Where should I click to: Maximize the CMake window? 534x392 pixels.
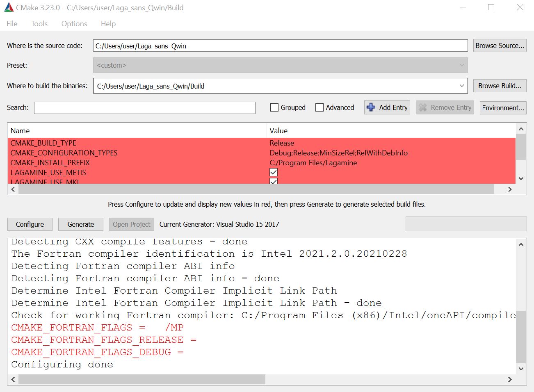(491, 7)
